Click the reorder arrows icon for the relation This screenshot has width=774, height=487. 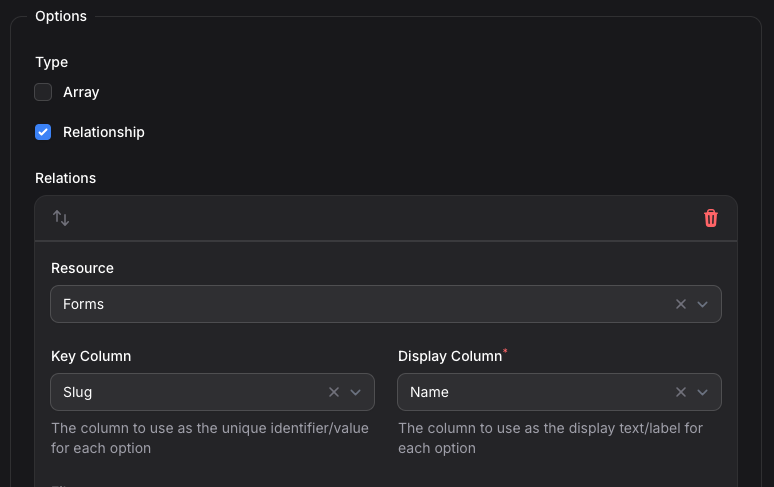(61, 218)
